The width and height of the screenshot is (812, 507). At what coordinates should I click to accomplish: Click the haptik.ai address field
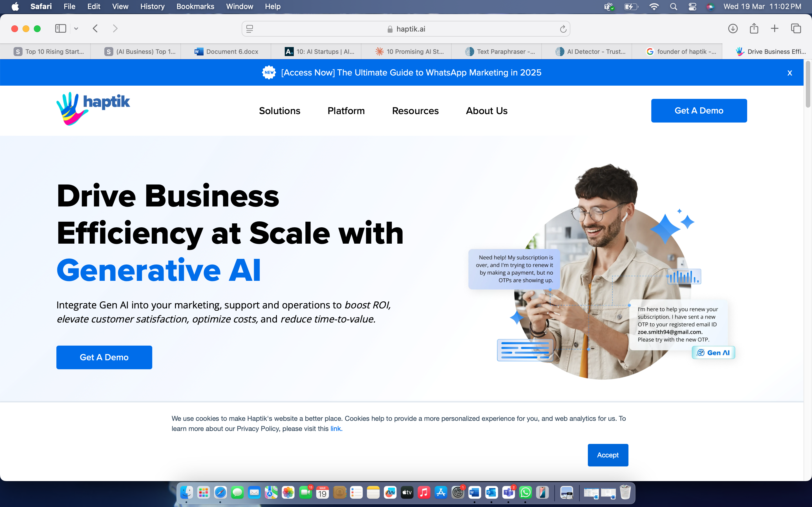[406, 29]
